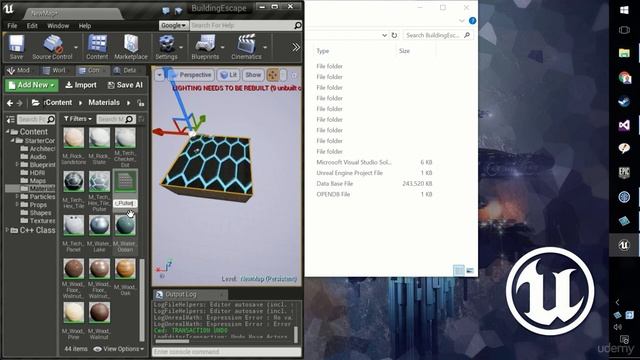Open the Settings dropdown arrow
Viewport: 640px width, 360px height.
181,47
